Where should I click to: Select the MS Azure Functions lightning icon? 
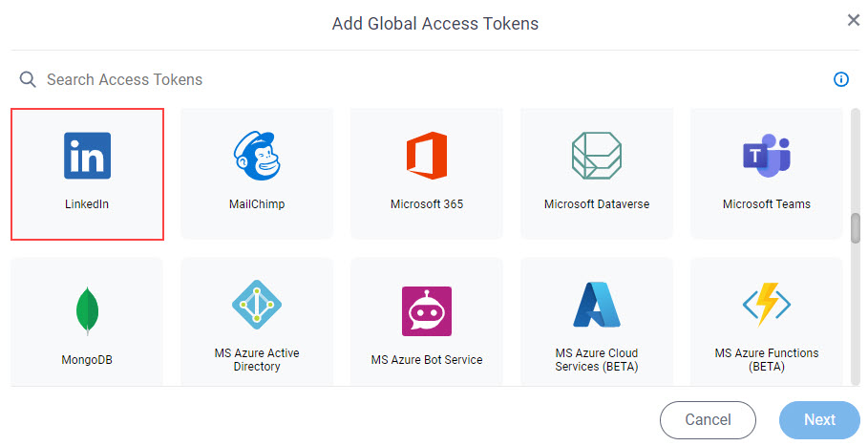(766, 305)
